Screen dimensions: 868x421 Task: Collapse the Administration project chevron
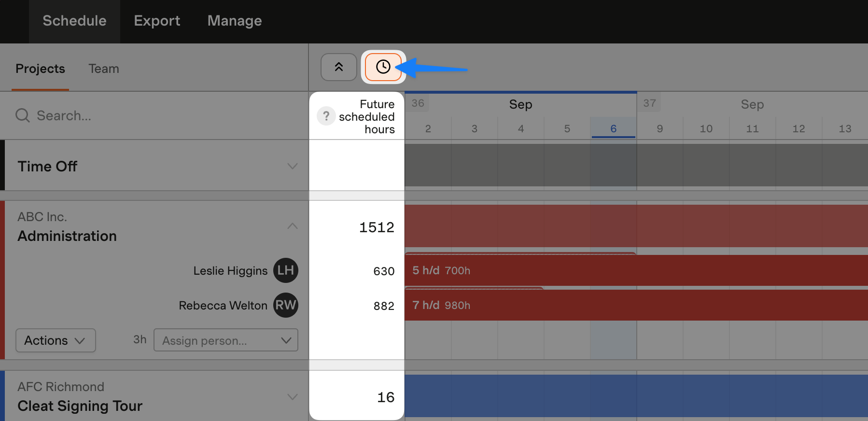[x=293, y=226]
